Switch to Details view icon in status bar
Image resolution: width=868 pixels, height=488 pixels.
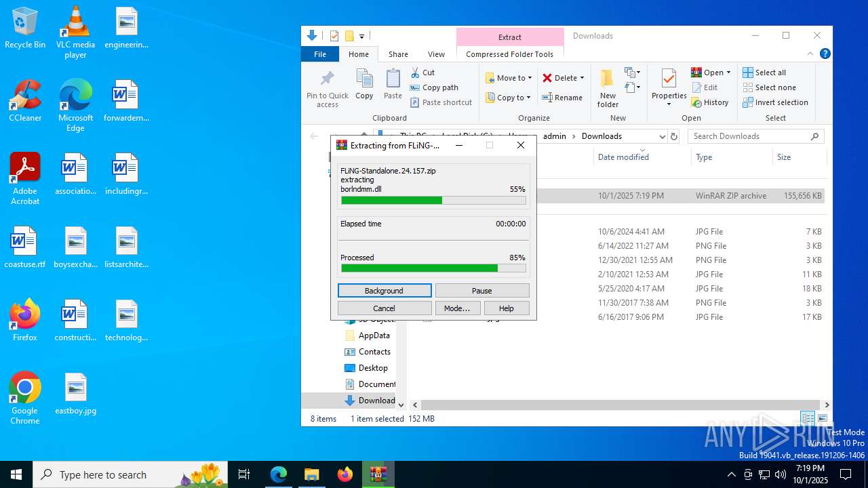pyautogui.click(x=808, y=418)
